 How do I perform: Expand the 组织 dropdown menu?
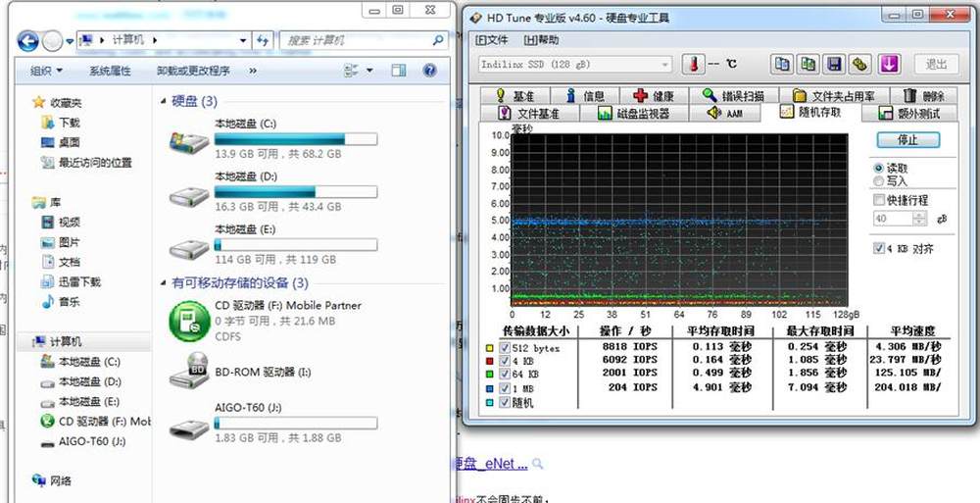point(46,71)
